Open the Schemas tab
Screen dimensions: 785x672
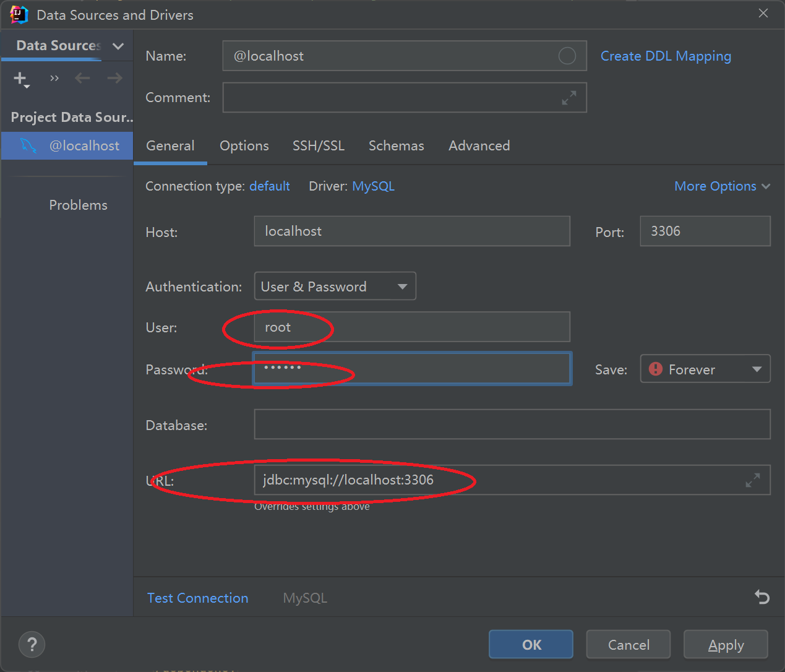click(x=397, y=146)
